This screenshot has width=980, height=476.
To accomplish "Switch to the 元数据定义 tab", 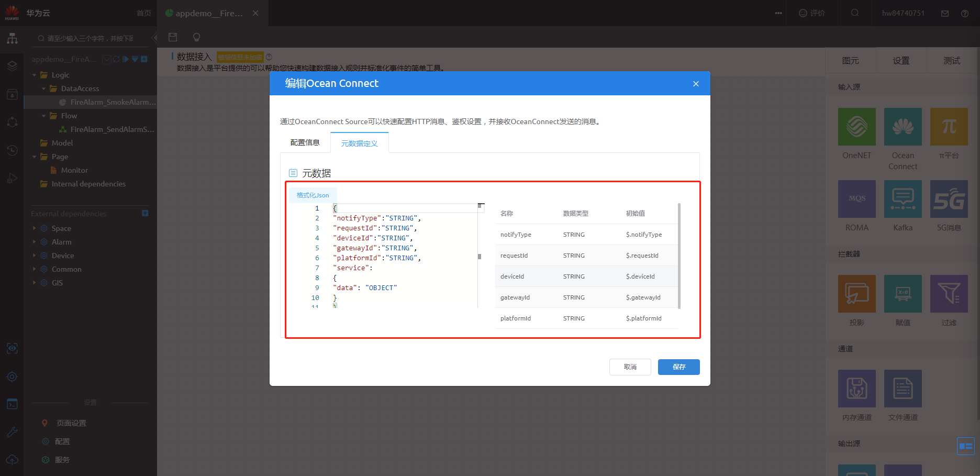I will (360, 143).
